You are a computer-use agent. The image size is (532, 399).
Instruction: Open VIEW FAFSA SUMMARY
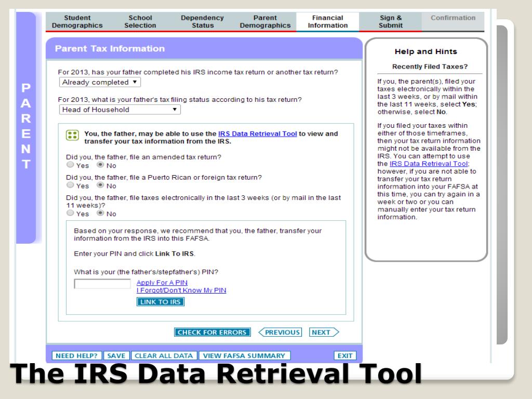click(244, 355)
